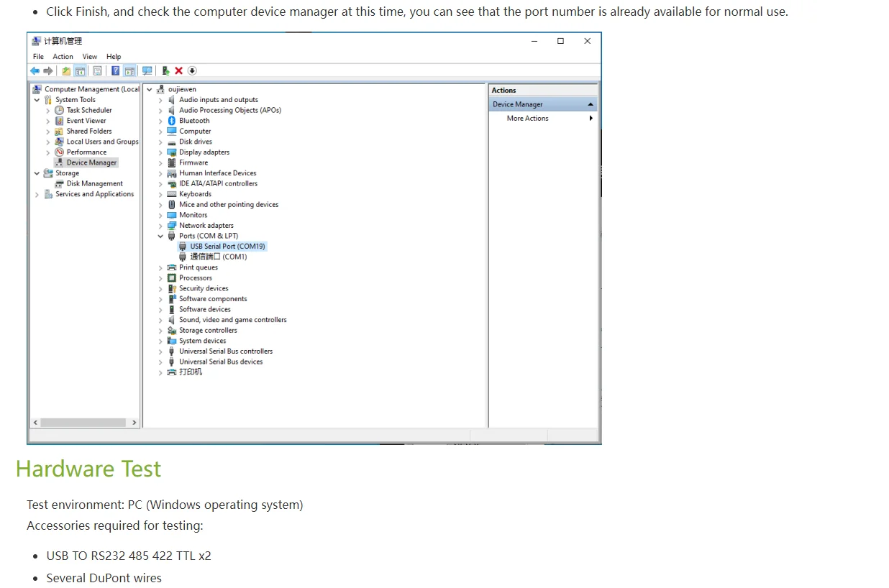889x588 pixels.
Task: Click the Update driver green arrow icon
Action: pos(165,70)
